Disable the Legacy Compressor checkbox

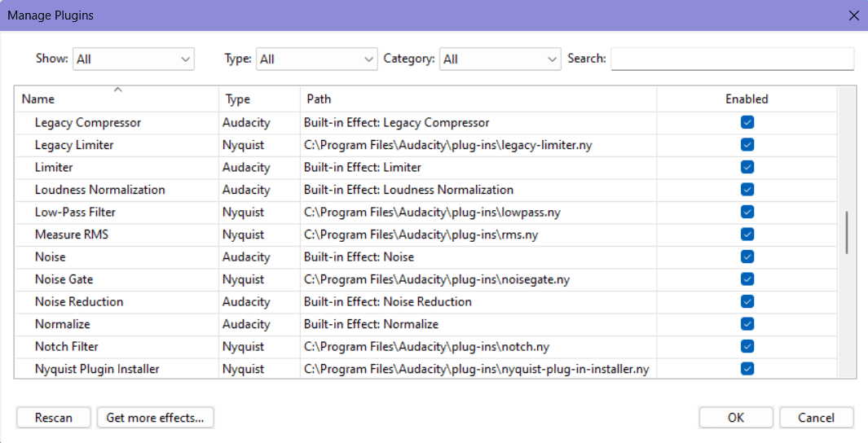point(747,122)
